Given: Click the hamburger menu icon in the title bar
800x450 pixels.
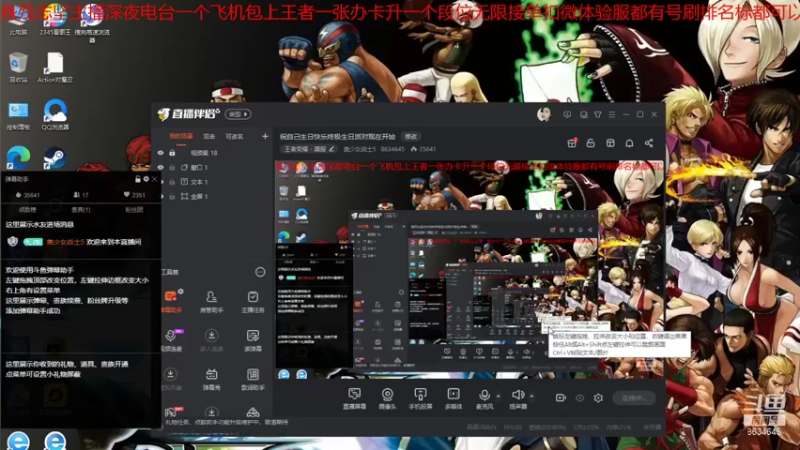Looking at the screenshot, I should pyautogui.click(x=612, y=115).
